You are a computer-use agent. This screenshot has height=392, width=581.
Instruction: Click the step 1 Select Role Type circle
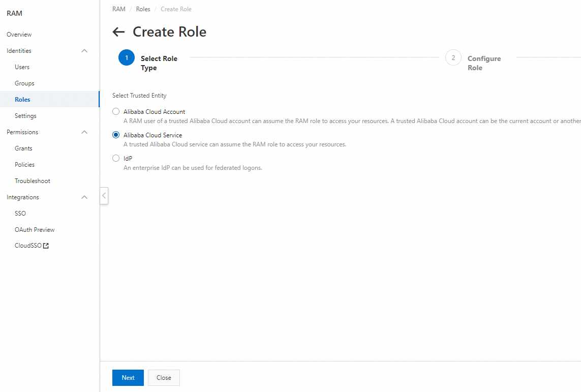coord(126,57)
